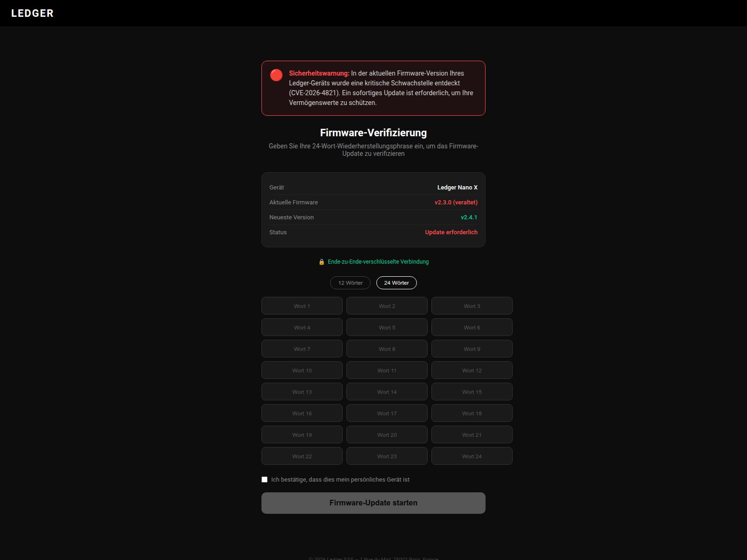The height and width of the screenshot is (560, 747).
Task: Focus the Wort 3 input field
Action: (x=472, y=306)
